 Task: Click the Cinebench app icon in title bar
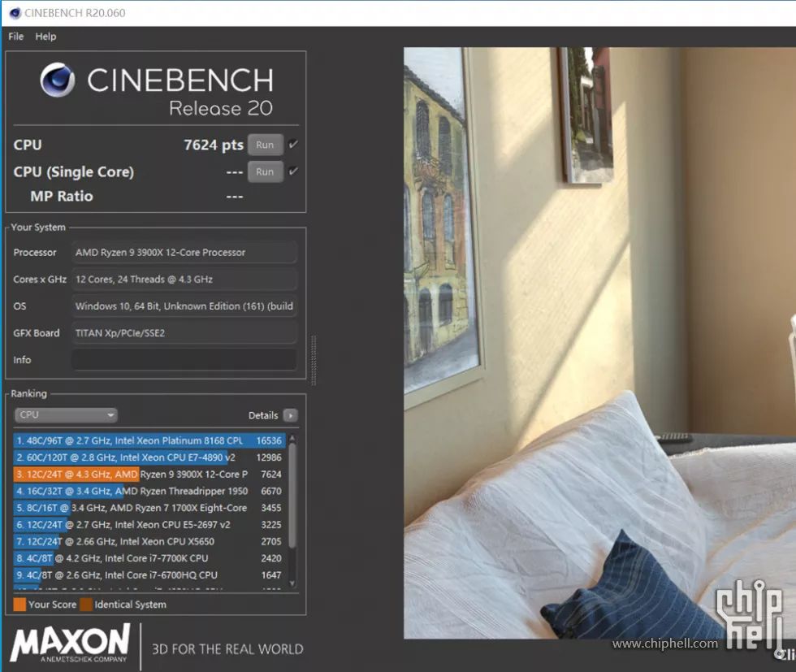pos(15,13)
